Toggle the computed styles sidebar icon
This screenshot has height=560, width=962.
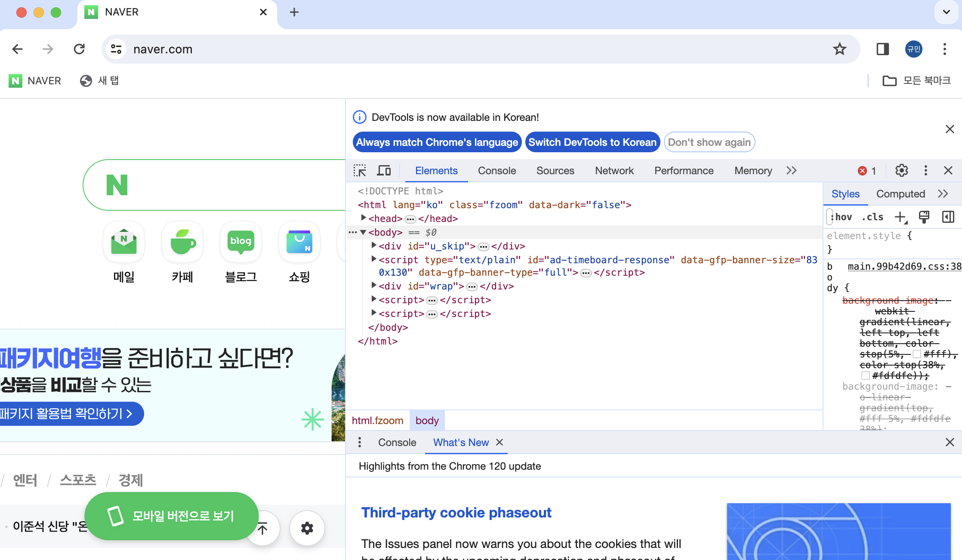coord(948,217)
